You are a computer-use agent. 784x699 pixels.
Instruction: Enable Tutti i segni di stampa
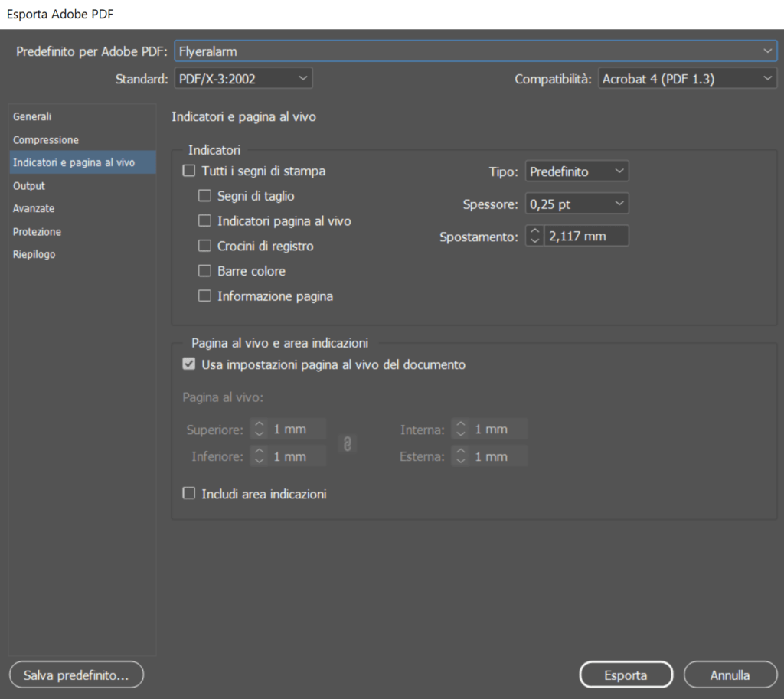188,171
